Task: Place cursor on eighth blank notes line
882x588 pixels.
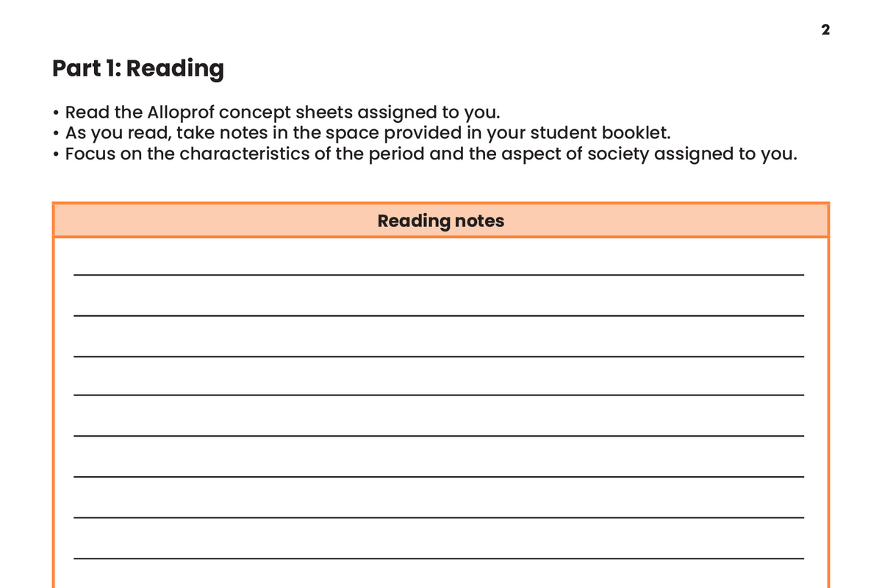Action: tap(439, 550)
